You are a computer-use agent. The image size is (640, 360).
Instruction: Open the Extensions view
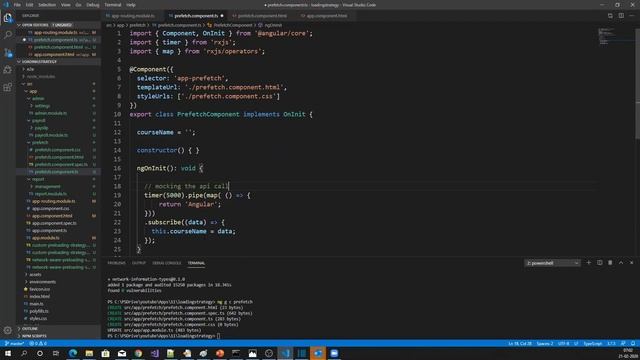pos(8,87)
